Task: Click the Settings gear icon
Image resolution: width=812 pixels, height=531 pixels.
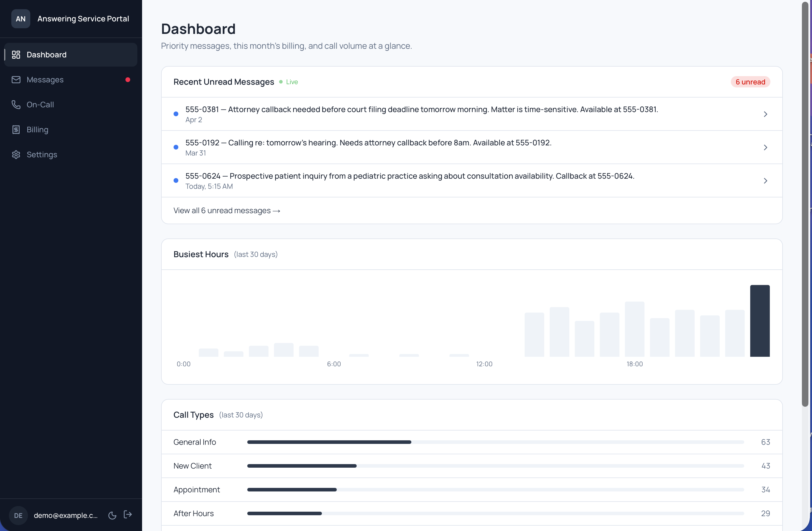Action: 16,155
